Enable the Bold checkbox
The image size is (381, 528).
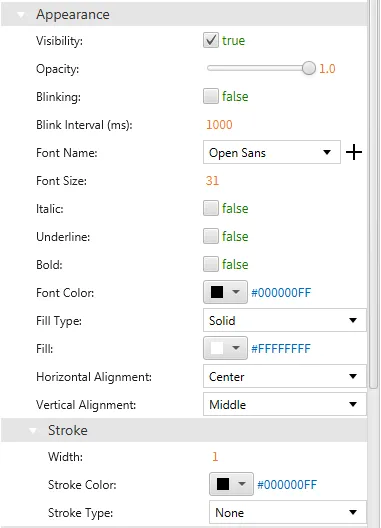[x=211, y=264]
